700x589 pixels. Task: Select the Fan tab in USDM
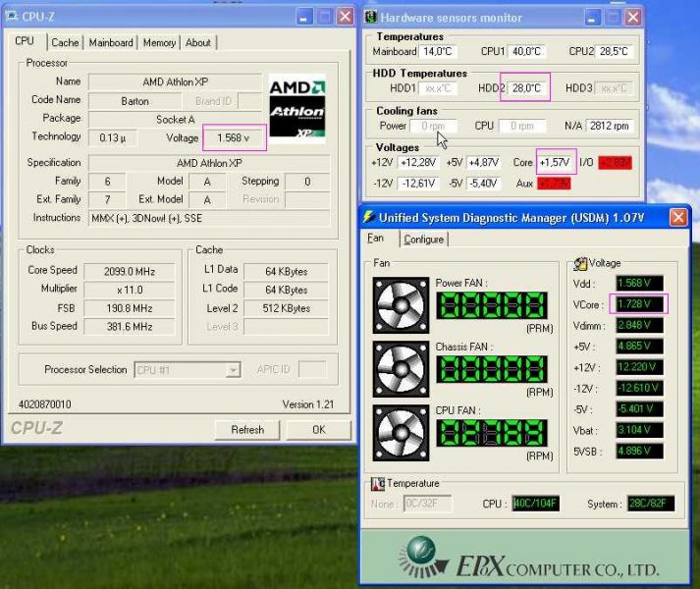coord(375,238)
